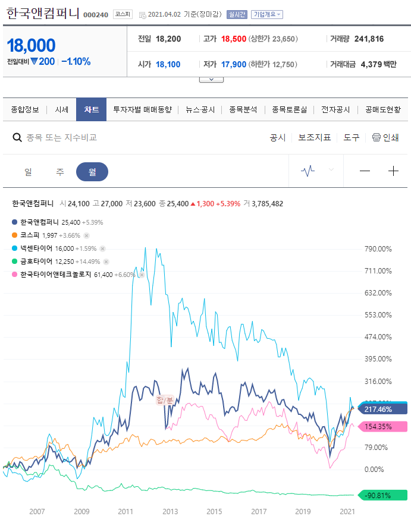
Task: Click the 전일 18,200 value
Action: (x=168, y=39)
